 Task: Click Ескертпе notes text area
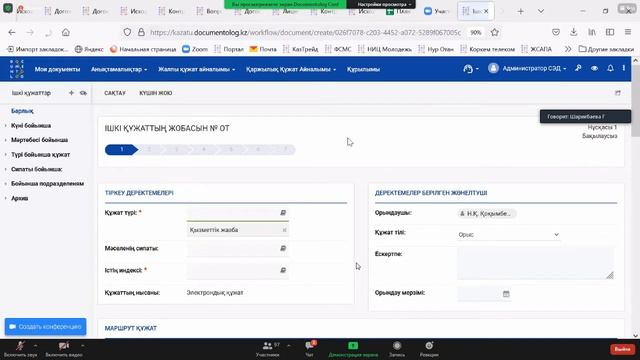[536, 263]
